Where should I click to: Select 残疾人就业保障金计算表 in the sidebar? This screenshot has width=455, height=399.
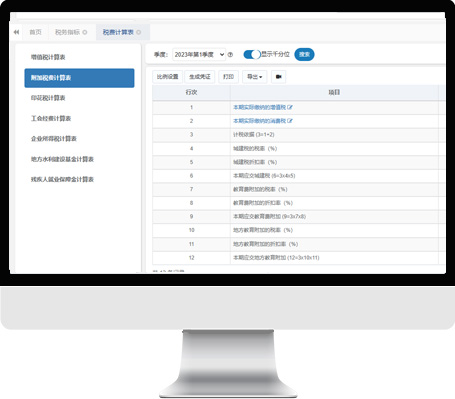(62, 179)
